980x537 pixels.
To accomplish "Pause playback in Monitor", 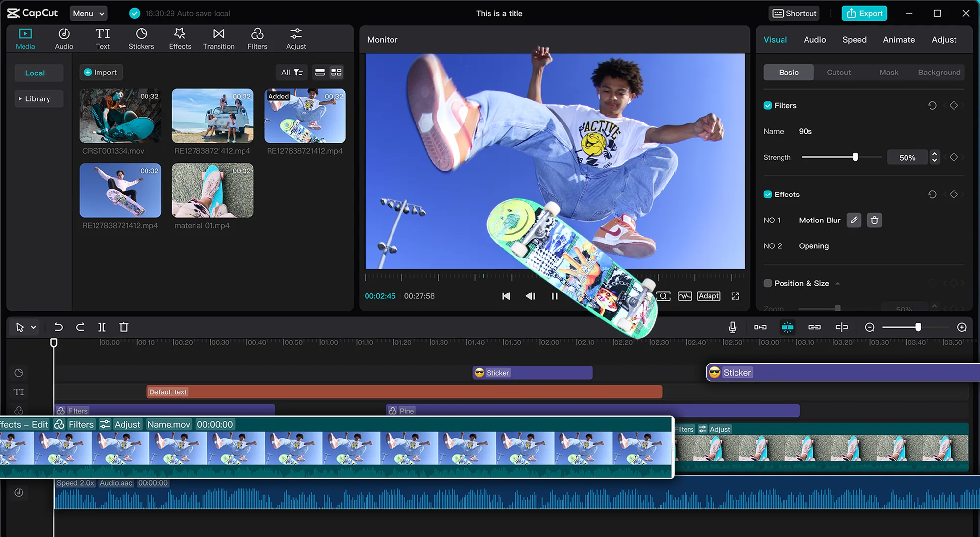I will [554, 296].
